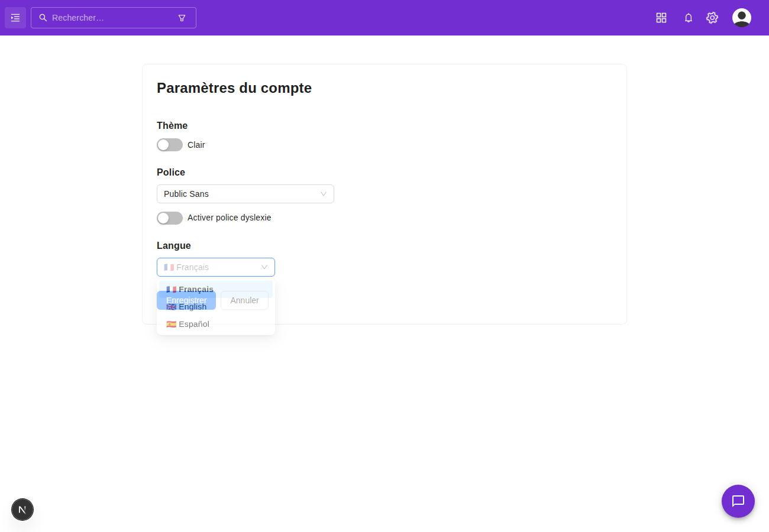
Task: Click the Annuler button
Action: [x=244, y=300]
